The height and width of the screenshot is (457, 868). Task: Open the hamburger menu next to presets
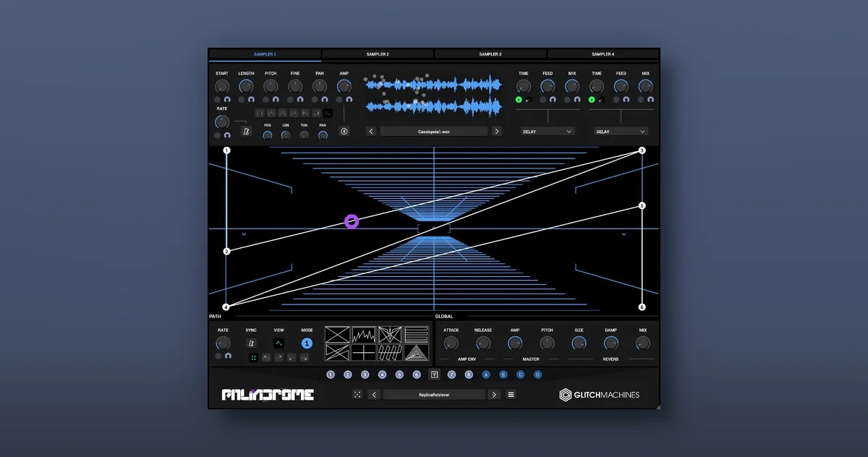[511, 395]
